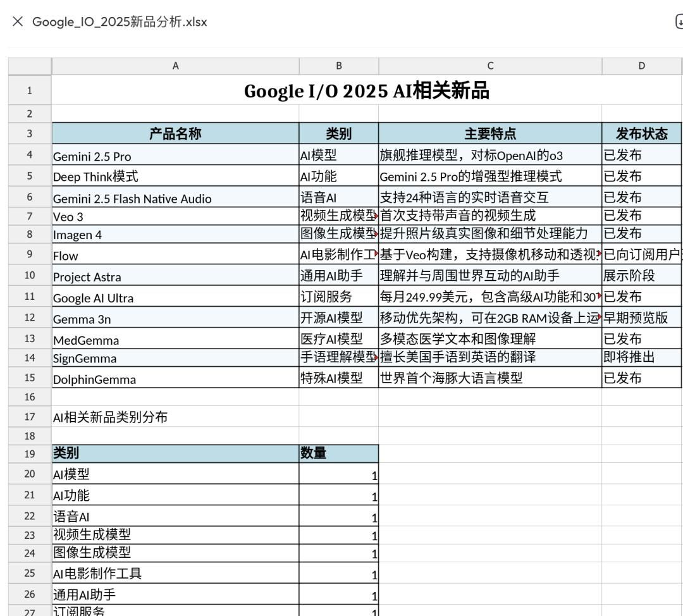The width and height of the screenshot is (683, 616).
Task: Click the 'Flow' cell
Action: tap(175, 254)
